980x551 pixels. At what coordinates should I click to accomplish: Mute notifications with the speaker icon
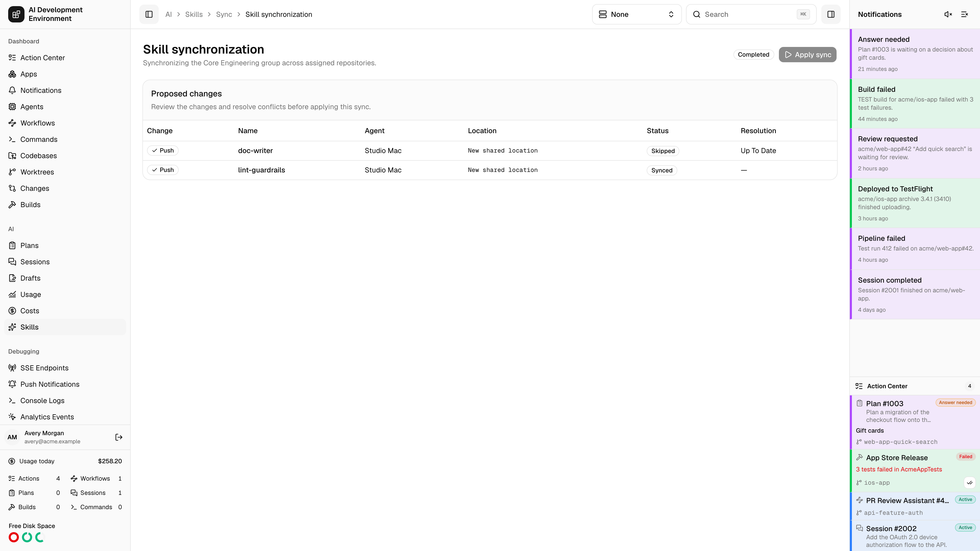(x=948, y=15)
